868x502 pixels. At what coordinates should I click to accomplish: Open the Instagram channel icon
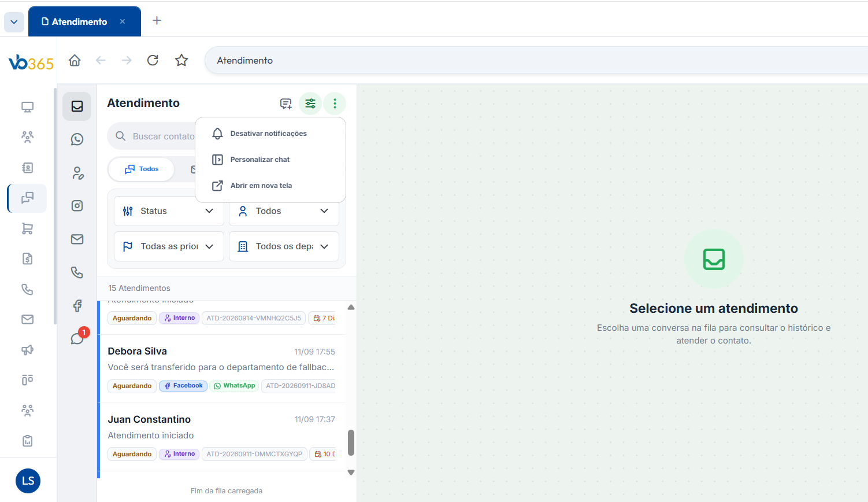(77, 206)
